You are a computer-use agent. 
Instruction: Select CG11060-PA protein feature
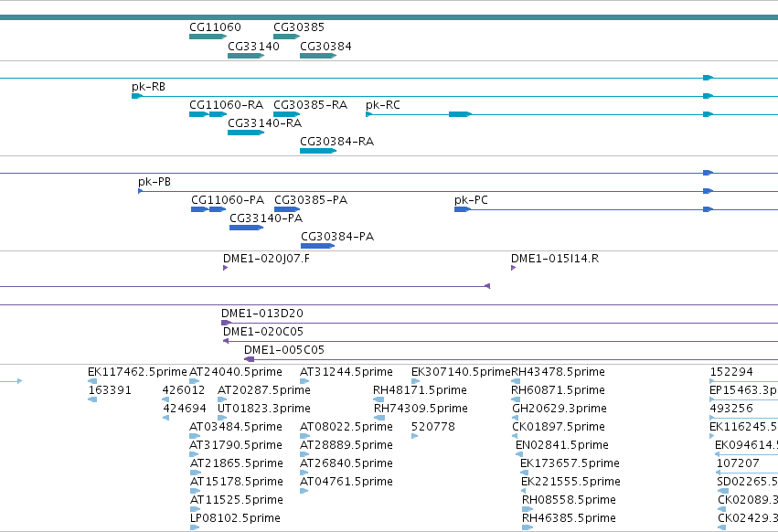(208, 209)
